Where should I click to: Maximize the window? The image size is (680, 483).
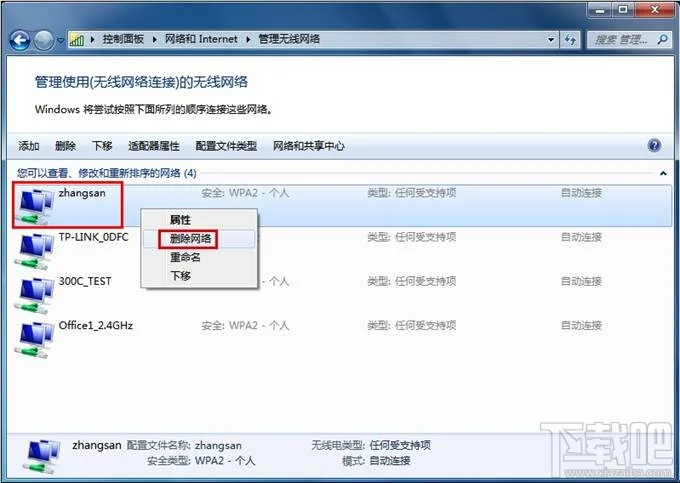click(623, 9)
